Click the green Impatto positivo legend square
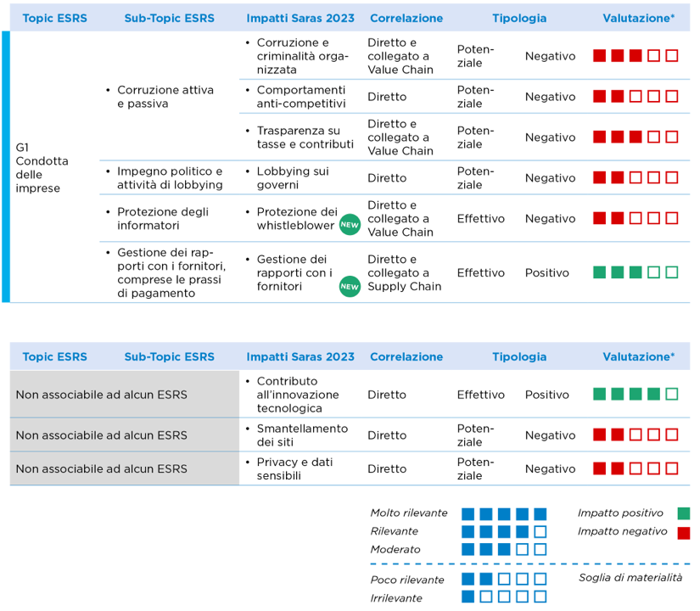The width and height of the screenshot is (700, 611). point(684,513)
